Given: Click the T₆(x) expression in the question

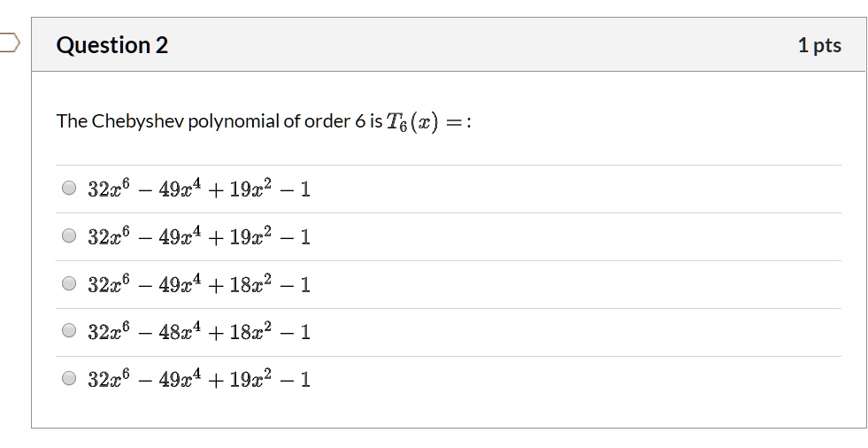Looking at the screenshot, I should (x=412, y=121).
